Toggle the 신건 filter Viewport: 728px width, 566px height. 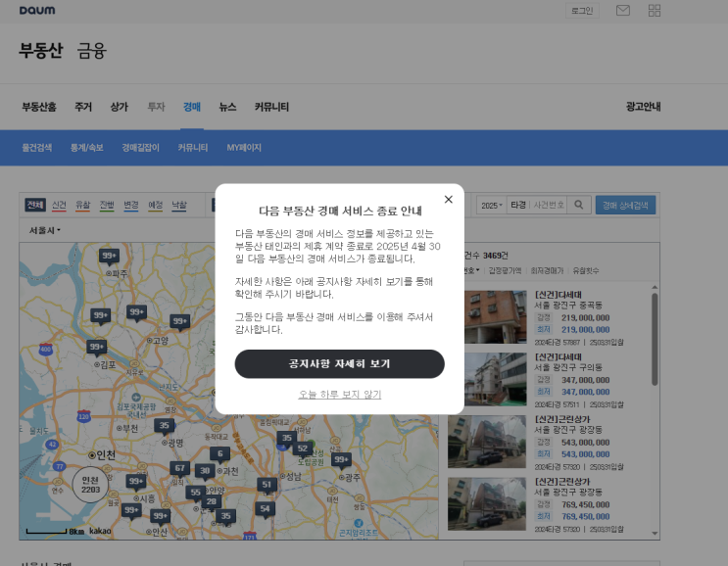coord(59,206)
